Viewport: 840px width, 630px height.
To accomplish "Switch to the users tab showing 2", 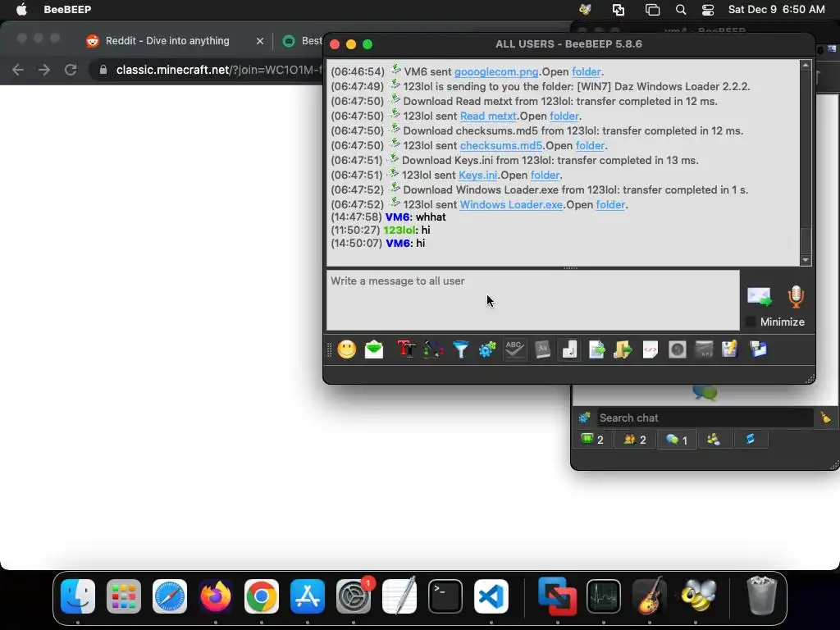I will point(592,440).
